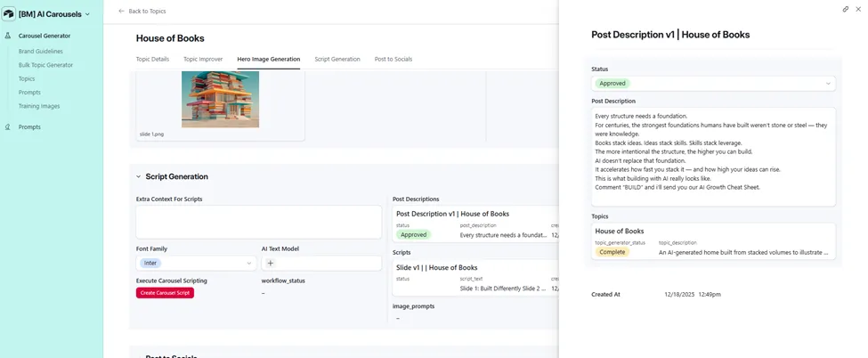This screenshot has height=358, width=868.
Task: Switch to Topic Details tab
Action: [152, 59]
